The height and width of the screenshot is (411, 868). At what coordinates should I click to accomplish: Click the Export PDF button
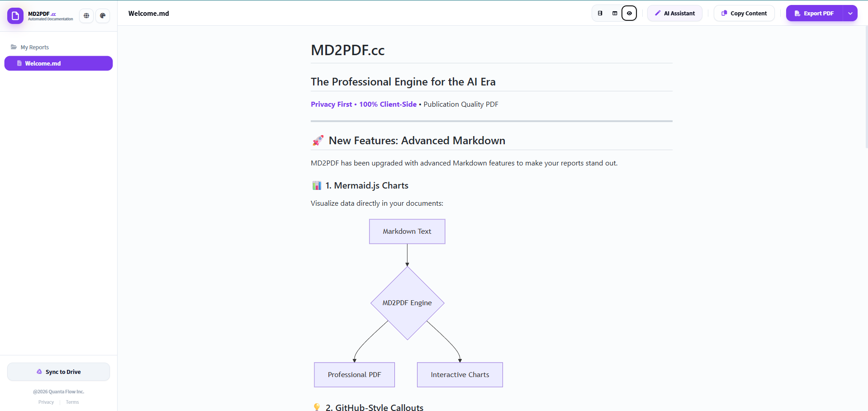click(814, 14)
